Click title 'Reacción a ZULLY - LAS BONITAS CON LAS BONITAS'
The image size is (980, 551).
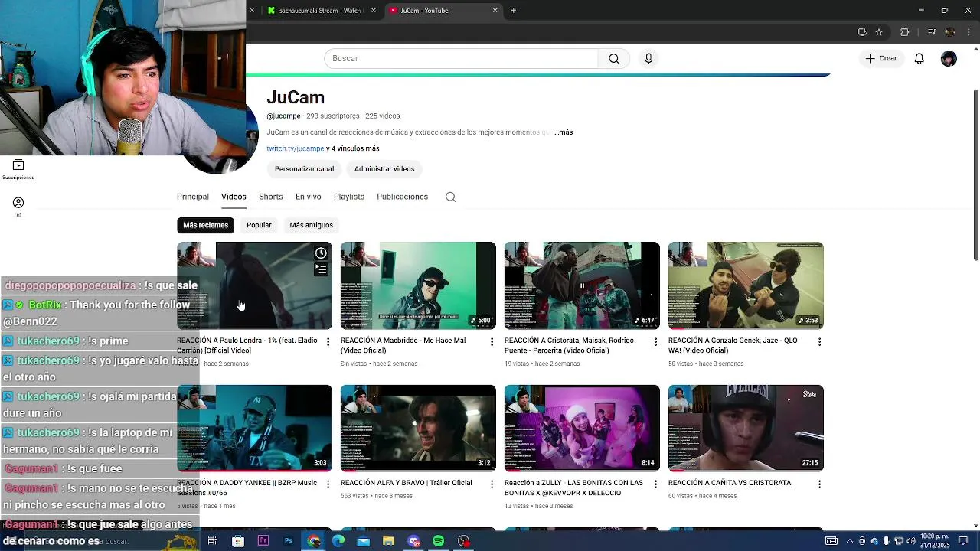point(573,487)
